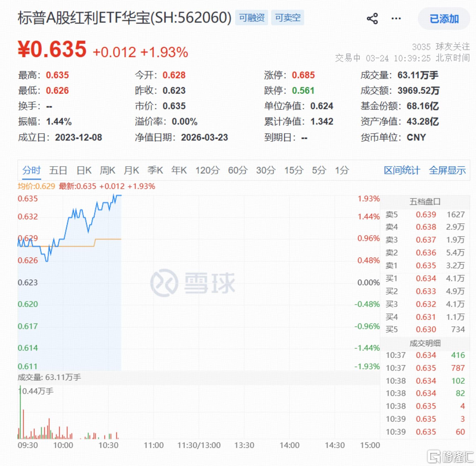Click the 资产净值 43.28亿 value
The width and height of the screenshot is (476, 466).
[x=422, y=121]
